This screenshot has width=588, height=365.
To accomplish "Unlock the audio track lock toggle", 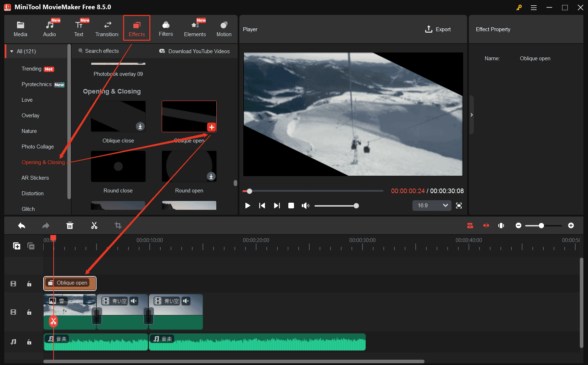I will click(x=29, y=342).
